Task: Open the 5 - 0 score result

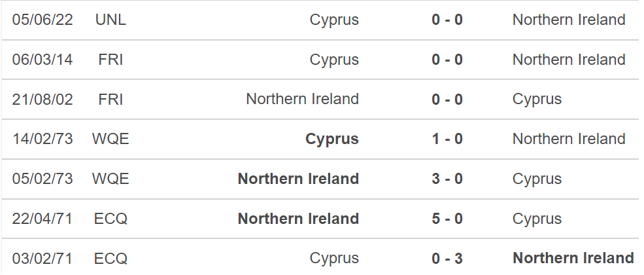Action: [447, 219]
